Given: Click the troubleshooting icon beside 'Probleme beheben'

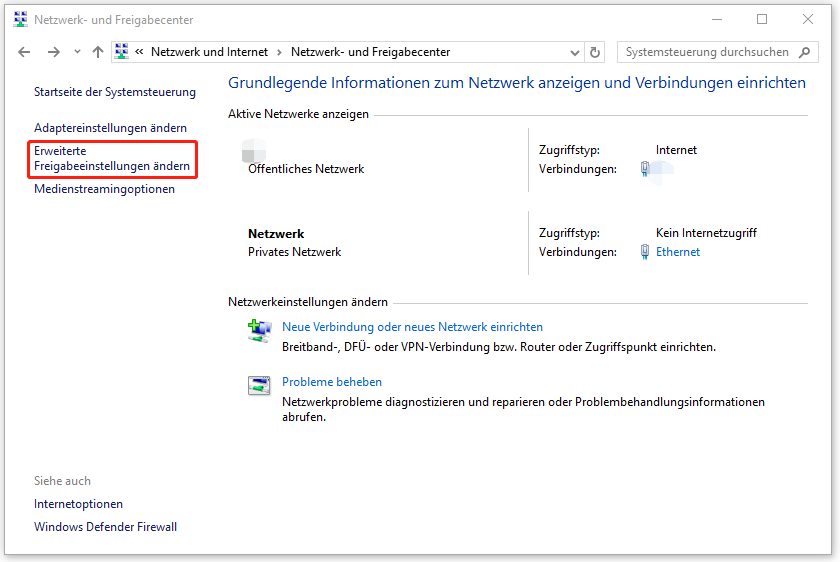Looking at the screenshot, I should (259, 385).
